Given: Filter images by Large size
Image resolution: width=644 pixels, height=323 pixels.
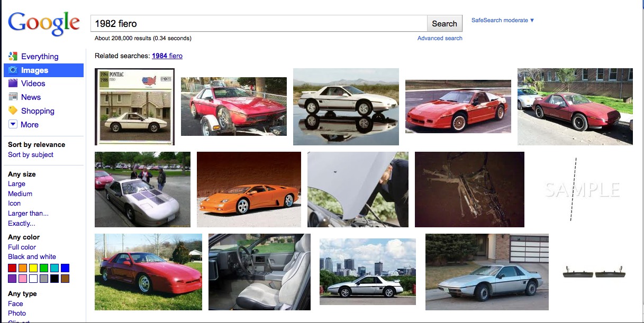Looking at the screenshot, I should pyautogui.click(x=16, y=183).
